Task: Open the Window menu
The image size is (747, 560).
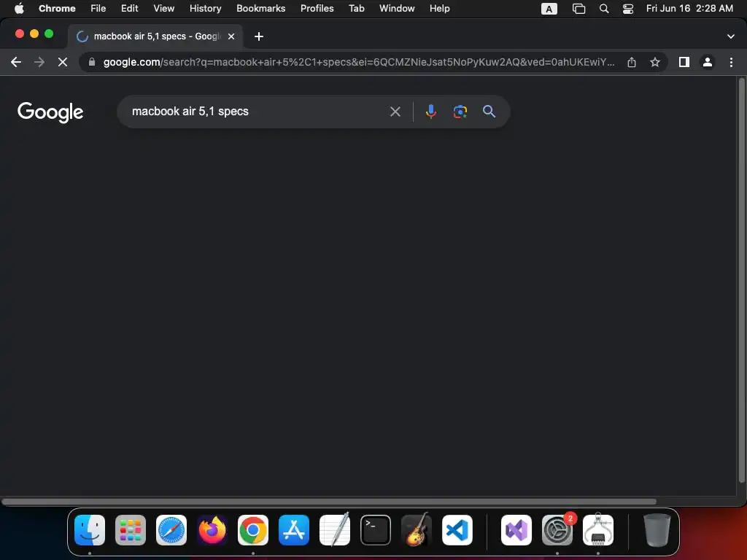Action: click(397, 9)
